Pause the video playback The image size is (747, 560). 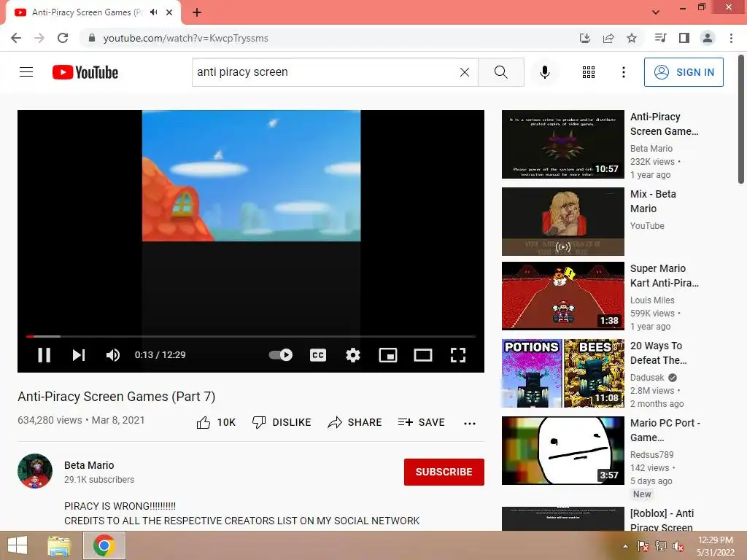[44, 355]
